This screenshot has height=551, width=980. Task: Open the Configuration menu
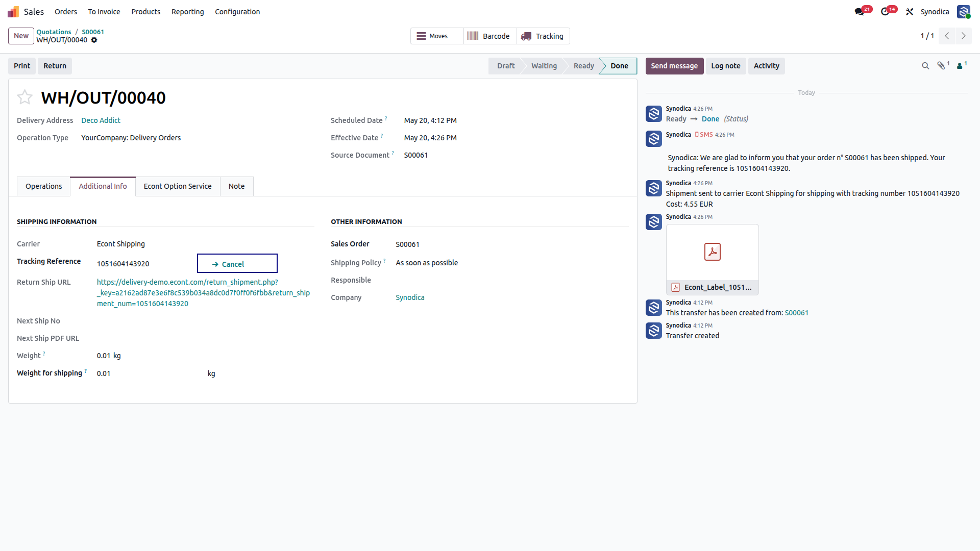coord(237,12)
